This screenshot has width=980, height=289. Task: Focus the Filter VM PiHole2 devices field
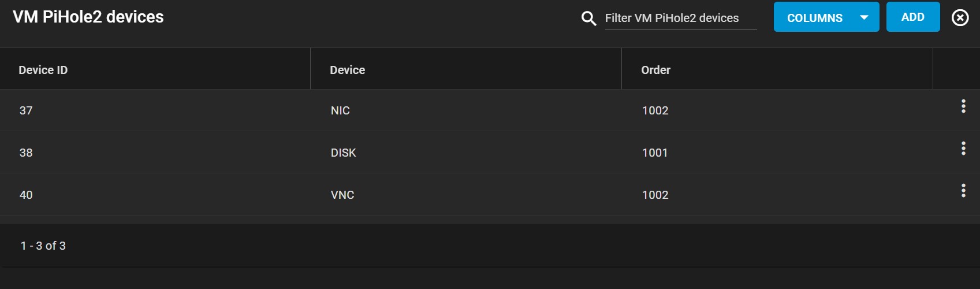(x=680, y=18)
